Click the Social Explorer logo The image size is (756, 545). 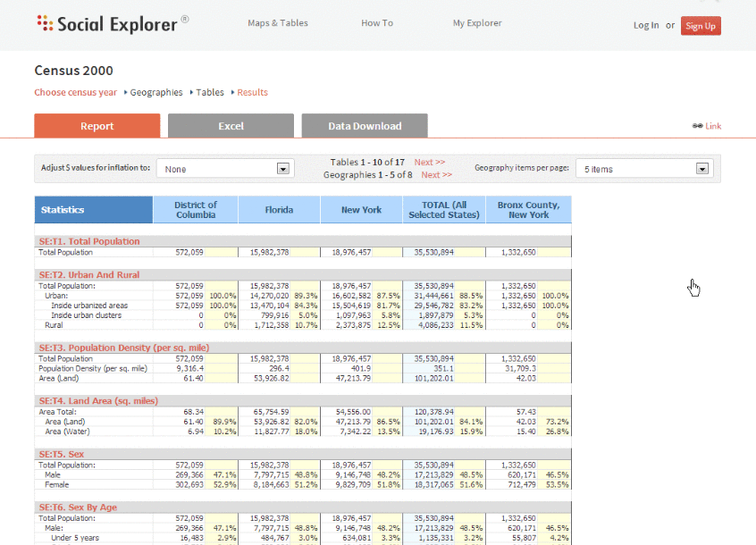pyautogui.click(x=113, y=24)
